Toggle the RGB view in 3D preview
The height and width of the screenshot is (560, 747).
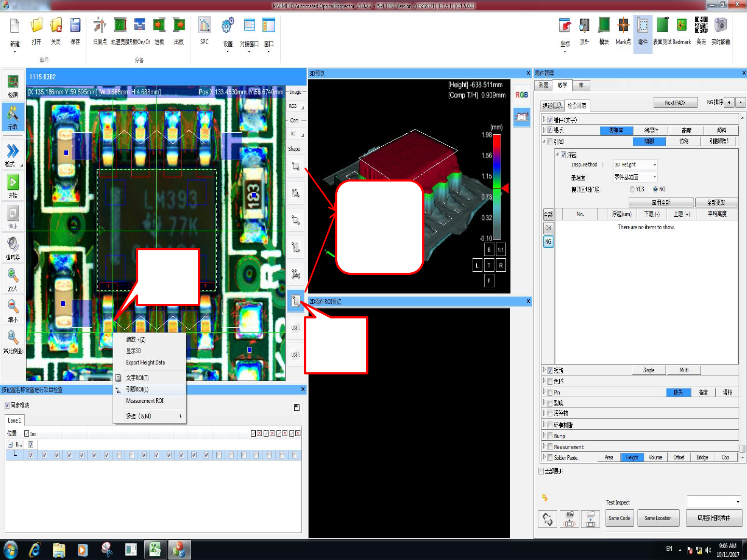(x=521, y=95)
